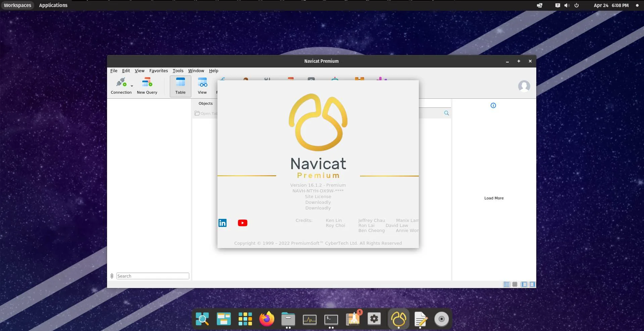The height and width of the screenshot is (331, 644).
Task: Switch to list view in the status bar
Action: [506, 284]
